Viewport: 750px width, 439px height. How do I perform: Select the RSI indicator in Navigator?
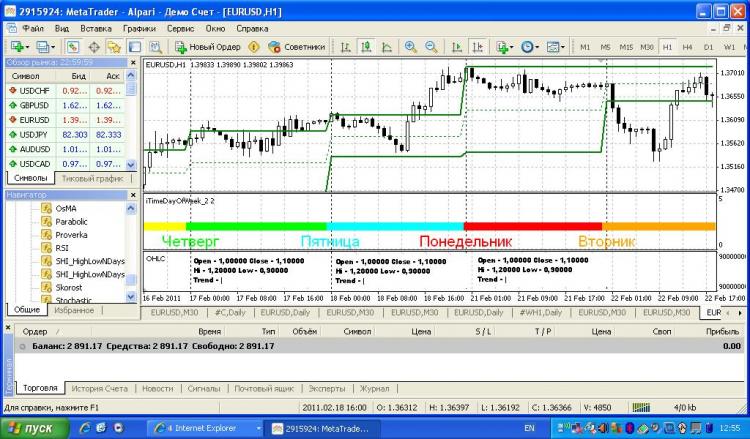62,248
